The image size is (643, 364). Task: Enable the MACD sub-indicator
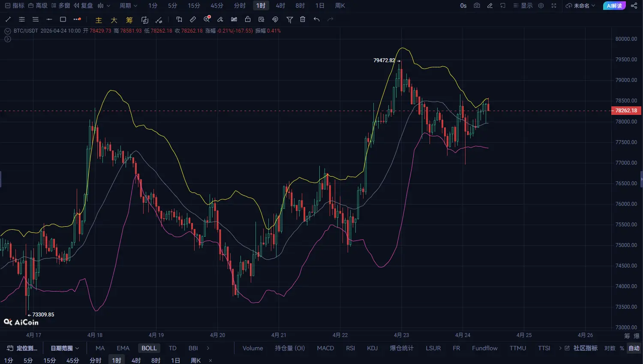tap(325, 348)
